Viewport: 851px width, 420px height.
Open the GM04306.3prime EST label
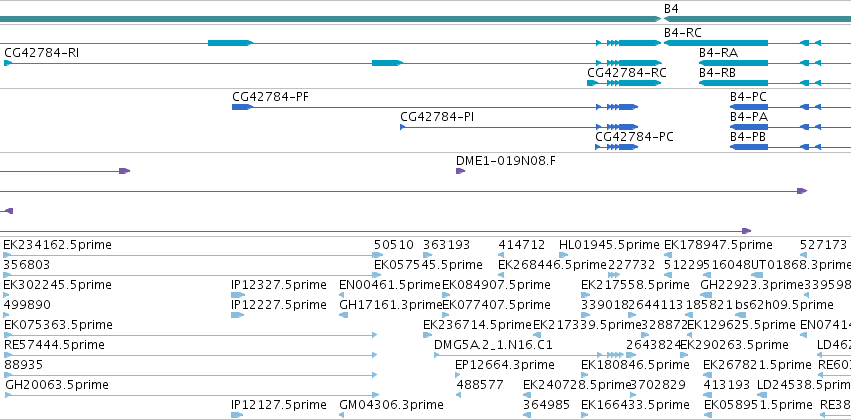391,405
